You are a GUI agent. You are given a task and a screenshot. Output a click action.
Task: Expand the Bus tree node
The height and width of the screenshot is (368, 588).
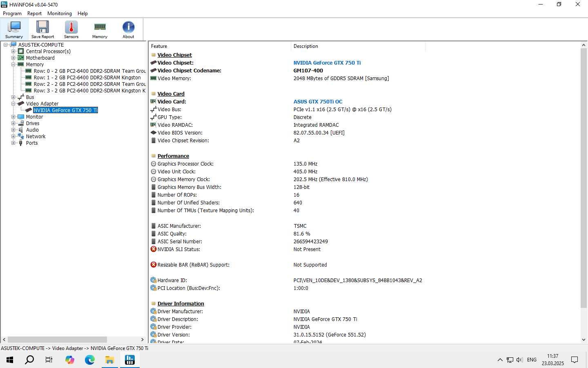[x=13, y=97]
